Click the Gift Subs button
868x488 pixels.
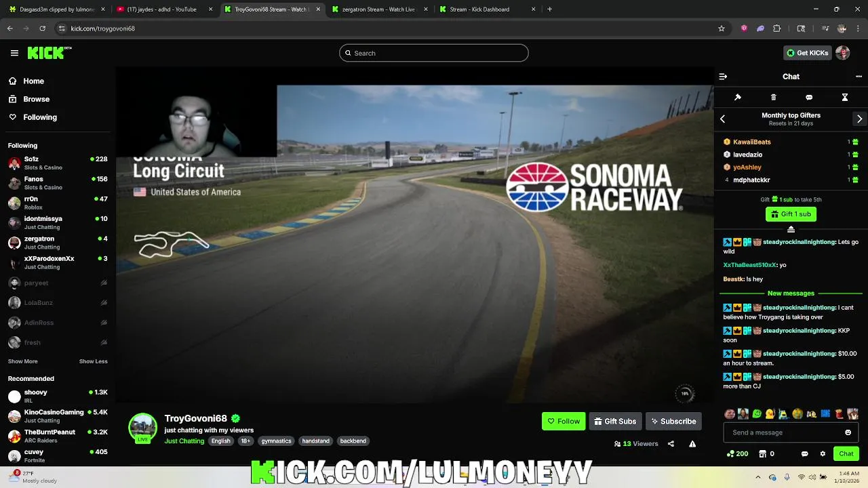click(x=615, y=421)
